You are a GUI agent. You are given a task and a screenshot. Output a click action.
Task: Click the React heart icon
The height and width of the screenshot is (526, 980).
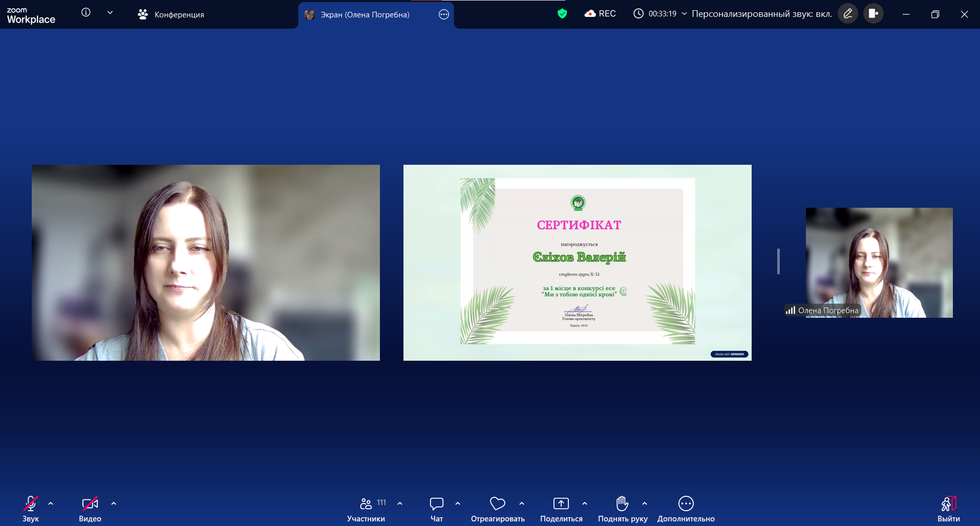(x=497, y=504)
